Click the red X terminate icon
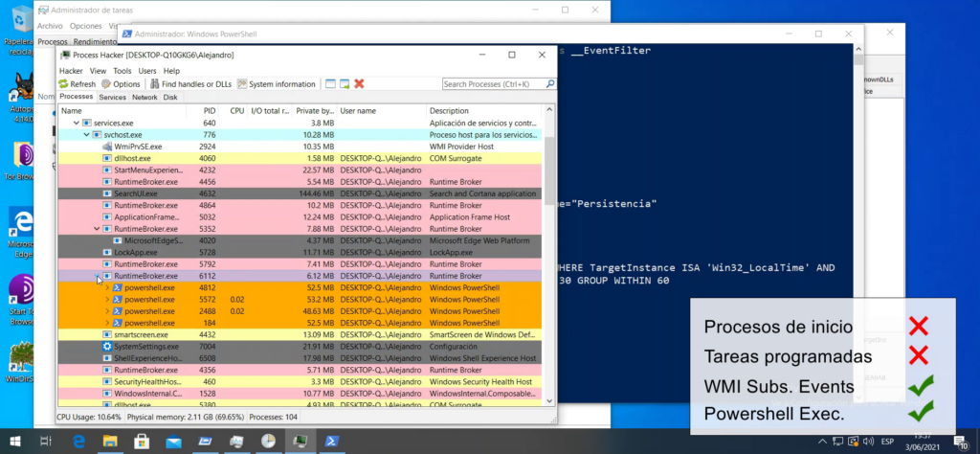 coord(359,83)
